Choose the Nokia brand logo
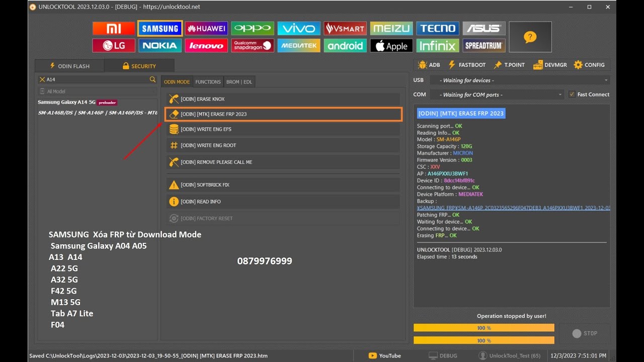 (x=160, y=46)
